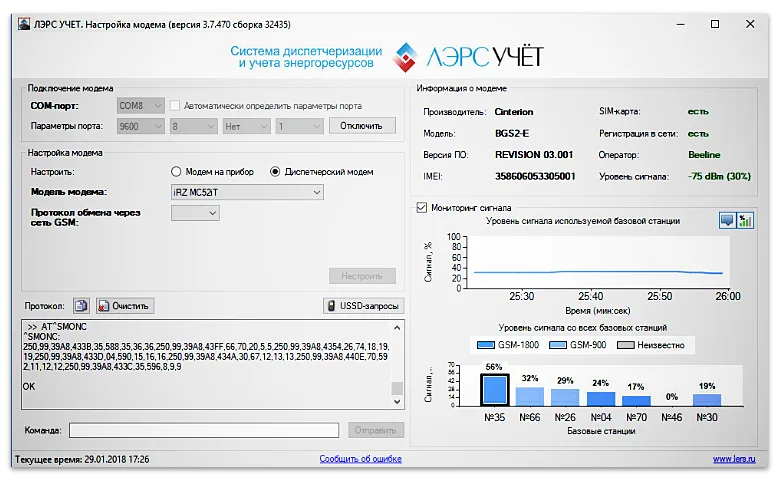
Task: Click the Настроить button
Action: (362, 276)
